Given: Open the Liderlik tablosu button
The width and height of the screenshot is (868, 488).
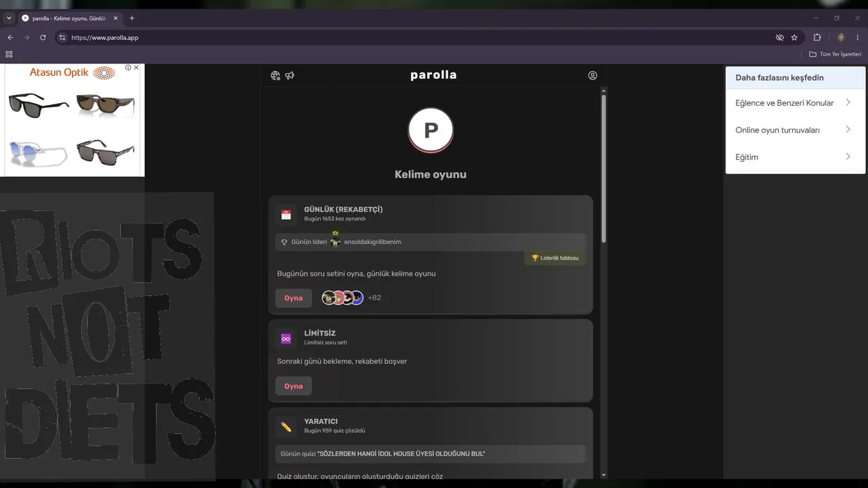Looking at the screenshot, I should tap(555, 258).
